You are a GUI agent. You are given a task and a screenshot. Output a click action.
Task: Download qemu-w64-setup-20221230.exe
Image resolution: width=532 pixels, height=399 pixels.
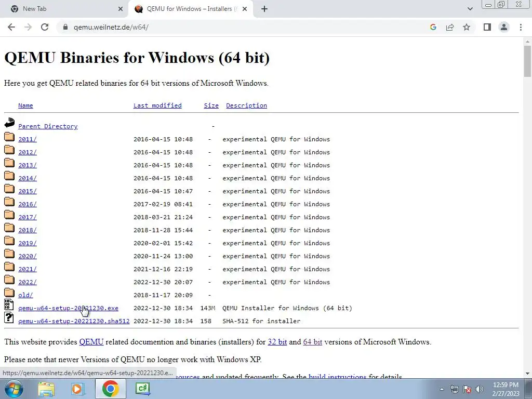pyautogui.click(x=68, y=308)
